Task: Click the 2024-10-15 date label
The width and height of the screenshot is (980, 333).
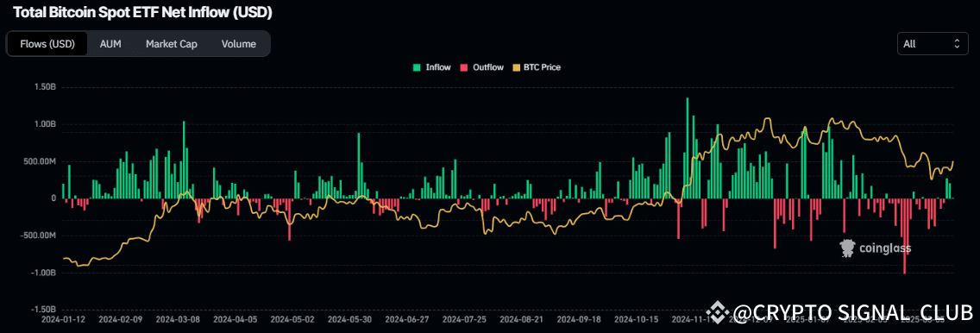Action: [637, 318]
